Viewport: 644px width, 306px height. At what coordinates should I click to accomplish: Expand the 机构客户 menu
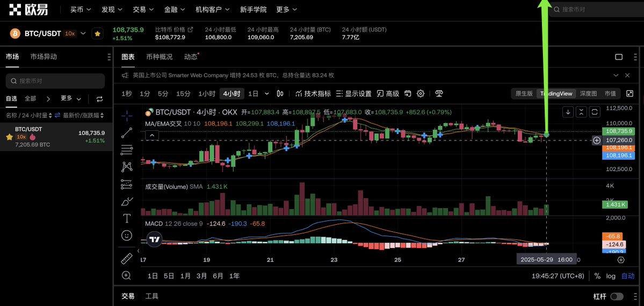212,10
